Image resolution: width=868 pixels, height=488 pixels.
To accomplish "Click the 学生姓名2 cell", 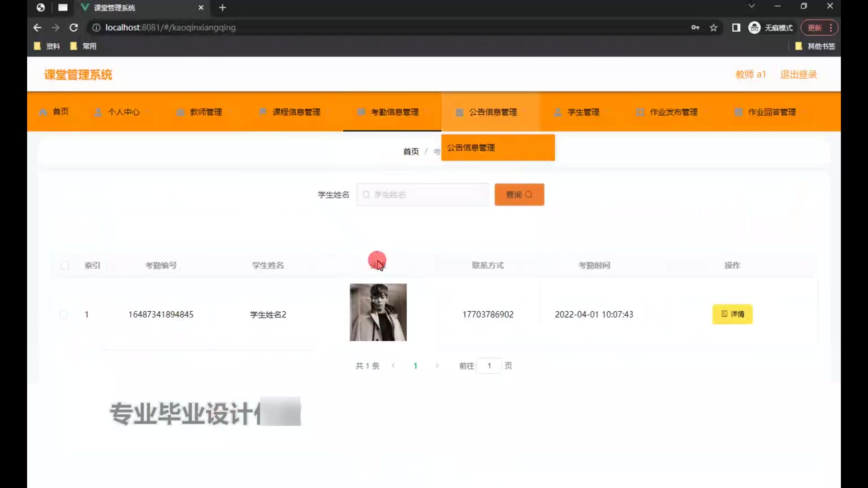I will (268, 314).
